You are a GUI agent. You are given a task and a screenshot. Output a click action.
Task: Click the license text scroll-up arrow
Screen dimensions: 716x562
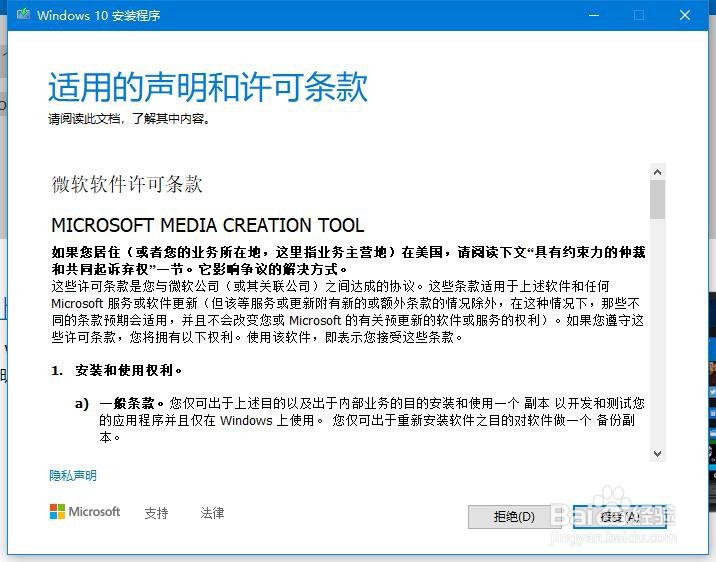coord(658,172)
